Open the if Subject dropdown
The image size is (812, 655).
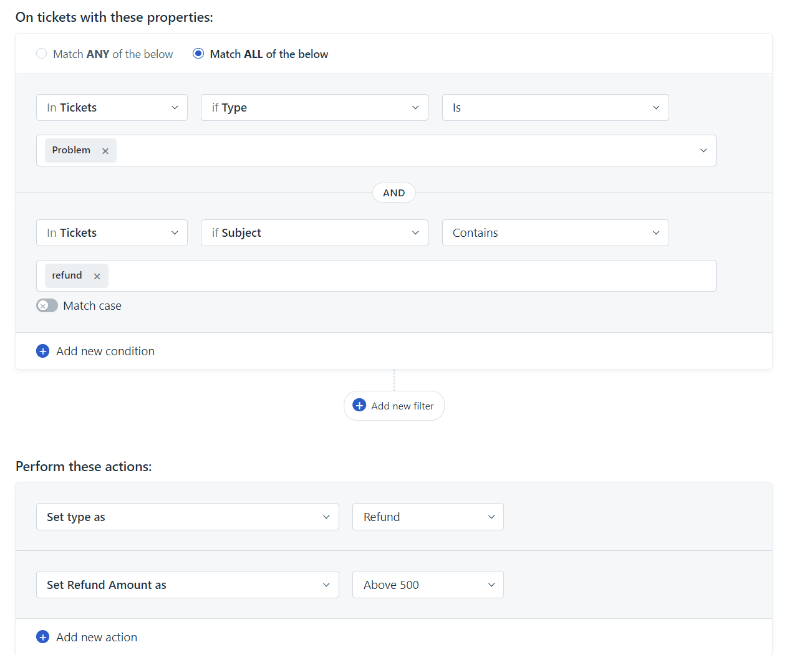(x=314, y=233)
